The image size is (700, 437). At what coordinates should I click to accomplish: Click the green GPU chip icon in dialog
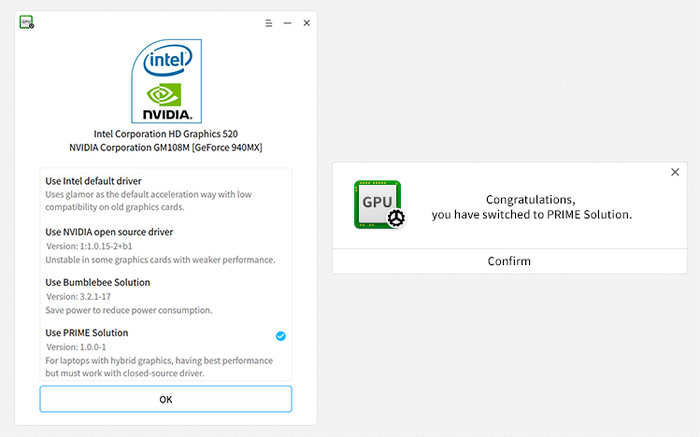pos(379,204)
